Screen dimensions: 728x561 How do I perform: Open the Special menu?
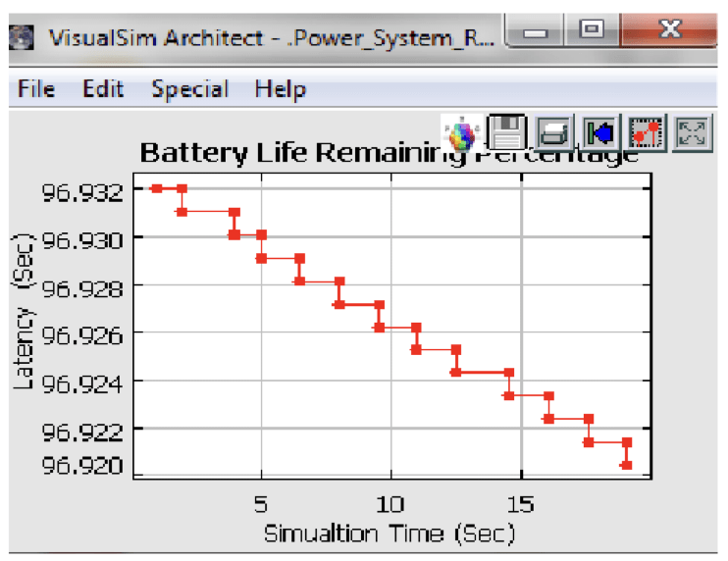(x=189, y=89)
